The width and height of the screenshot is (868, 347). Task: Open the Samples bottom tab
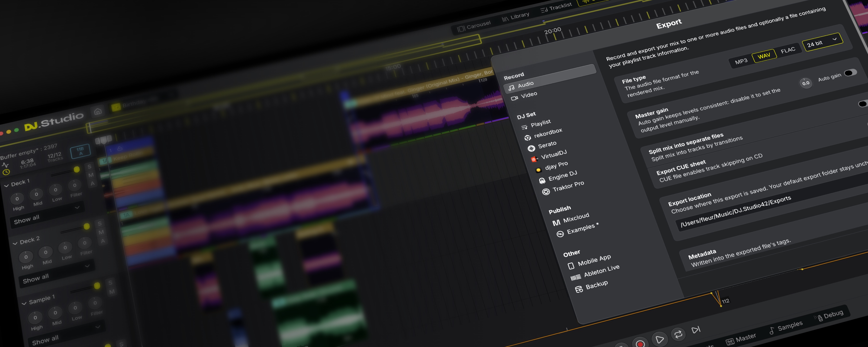point(786,327)
